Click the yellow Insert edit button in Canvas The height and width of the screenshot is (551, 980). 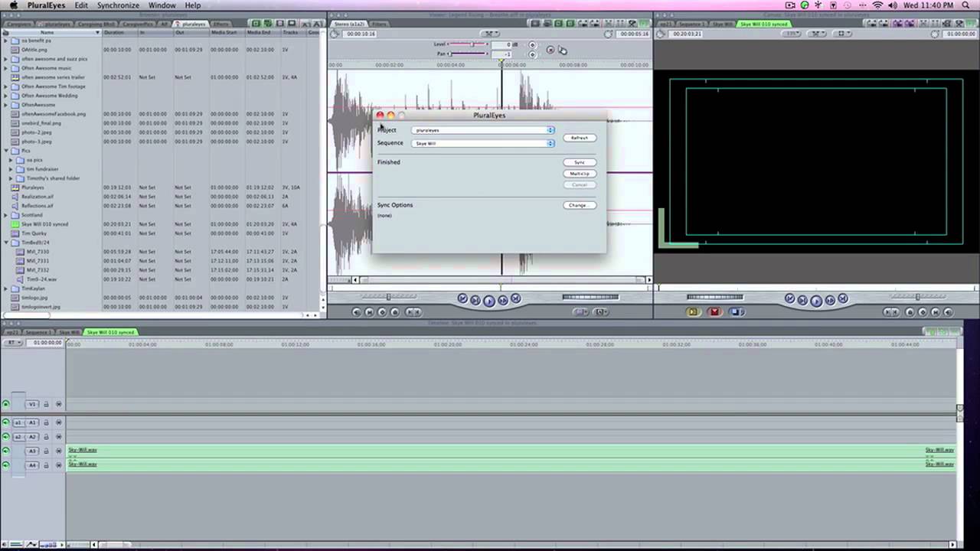coord(693,312)
